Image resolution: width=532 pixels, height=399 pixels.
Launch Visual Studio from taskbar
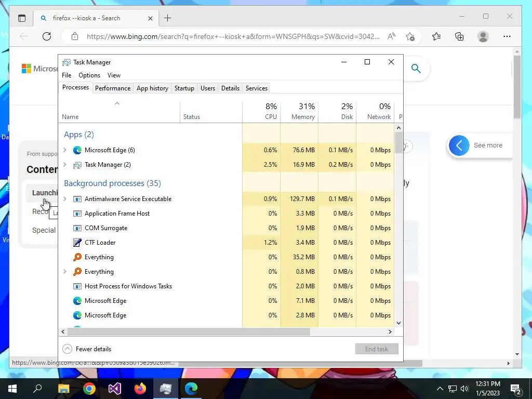115,389
